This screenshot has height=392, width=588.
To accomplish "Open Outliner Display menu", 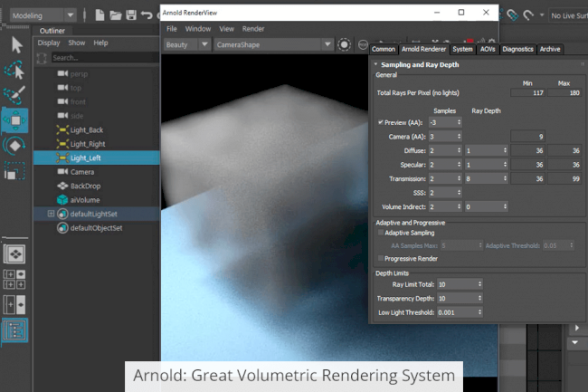I will (x=48, y=43).
